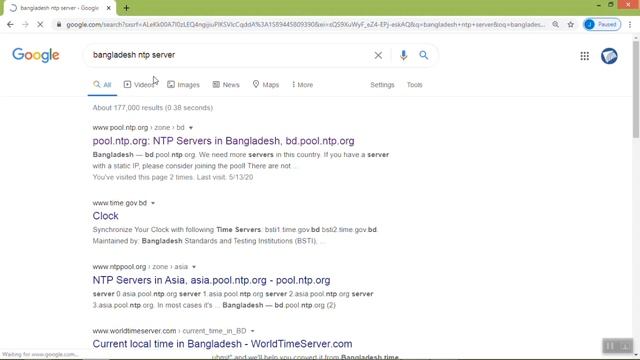640x360 pixels.
Task: Expand the arrow beside www.pool.ntp.org zone bd
Action: pyautogui.click(x=191, y=128)
